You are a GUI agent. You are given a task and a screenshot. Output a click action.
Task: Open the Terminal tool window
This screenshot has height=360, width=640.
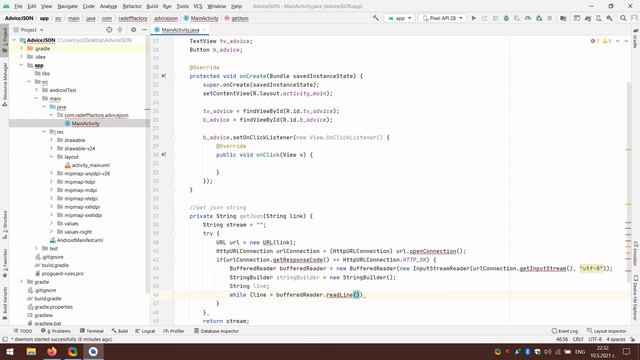92,331
